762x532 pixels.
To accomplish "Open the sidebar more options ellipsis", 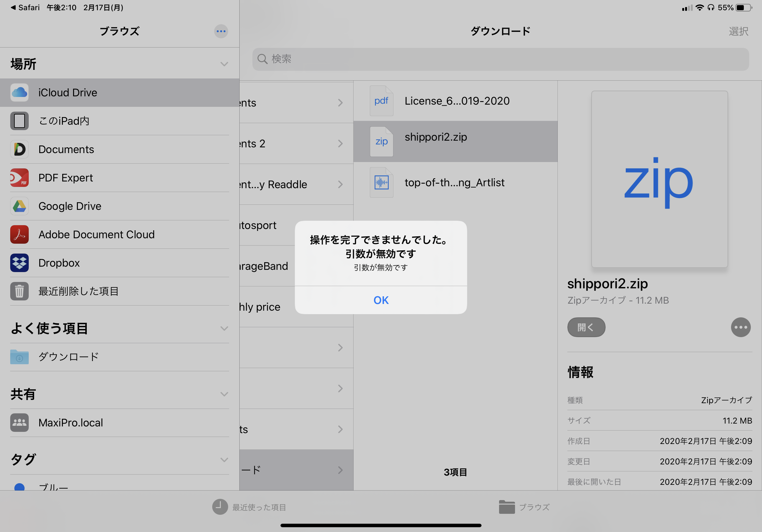I will coord(221,31).
